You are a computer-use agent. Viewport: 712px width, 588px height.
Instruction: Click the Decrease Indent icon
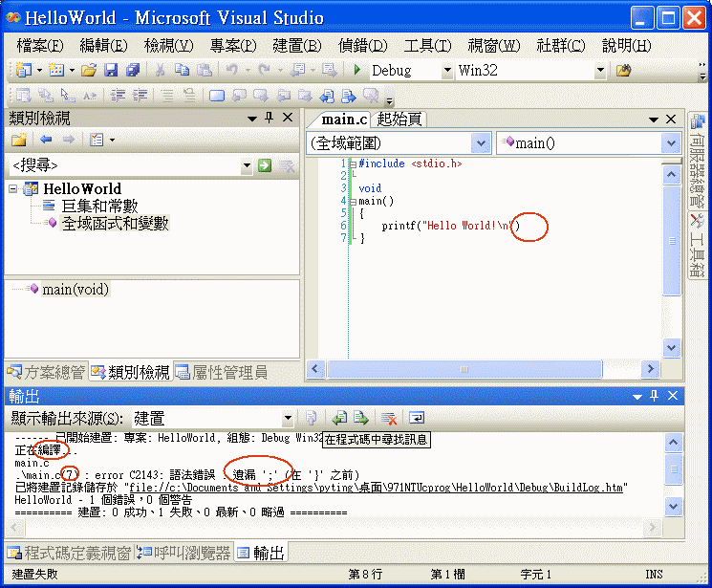[x=119, y=96]
